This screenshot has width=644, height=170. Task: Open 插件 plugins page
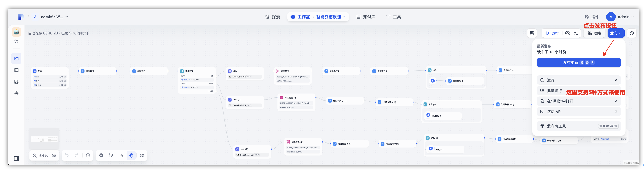click(592, 17)
